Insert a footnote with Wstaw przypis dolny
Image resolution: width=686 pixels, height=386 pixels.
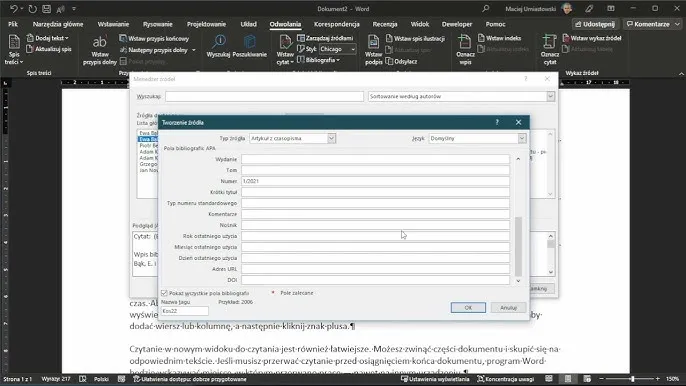[100, 50]
